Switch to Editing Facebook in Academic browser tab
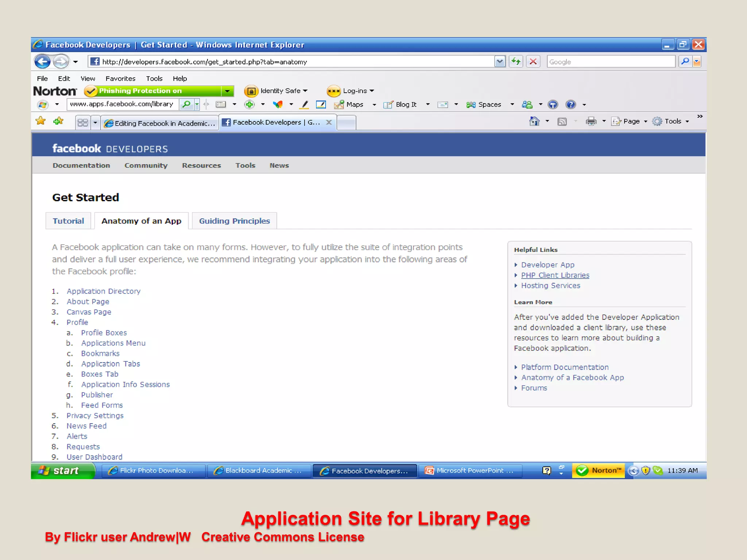The height and width of the screenshot is (560, 747). [160, 123]
